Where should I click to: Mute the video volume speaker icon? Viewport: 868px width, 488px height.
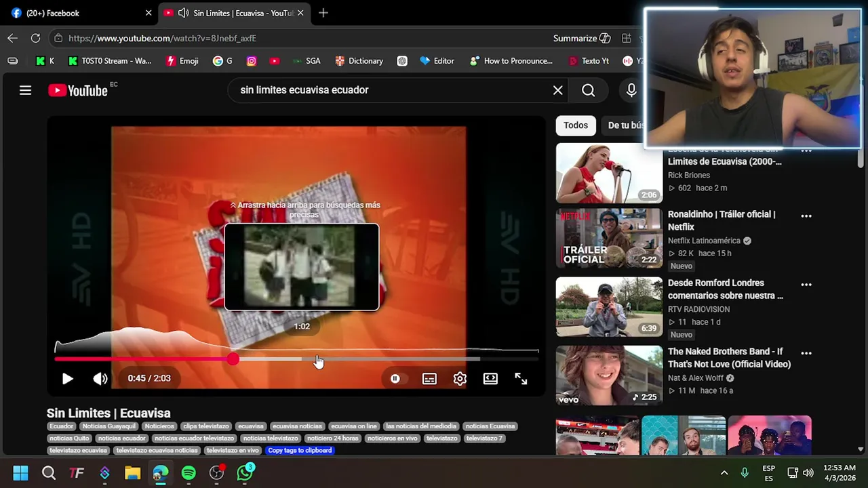[x=100, y=379]
